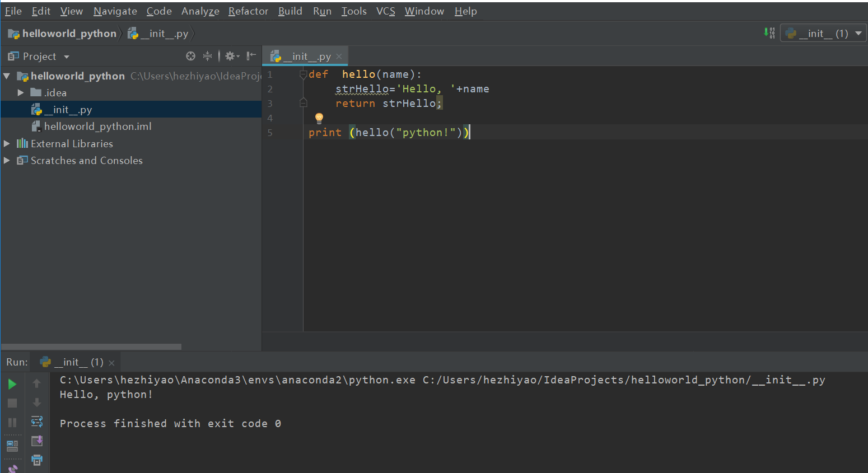Open the Tools menu
This screenshot has height=473, width=868.
pyautogui.click(x=354, y=11)
